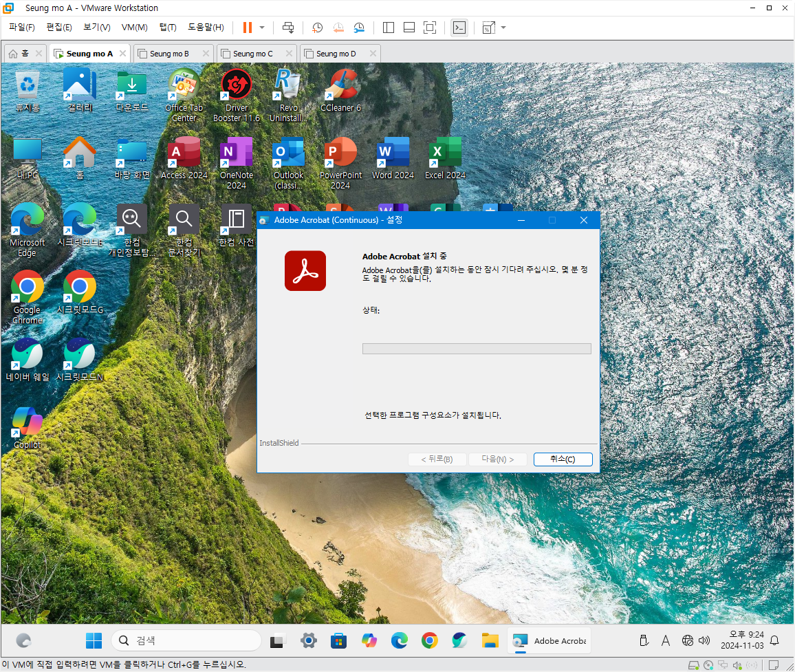Image resolution: width=795 pixels, height=672 pixels.
Task: Open the snapshot manager icon
Action: 359,28
